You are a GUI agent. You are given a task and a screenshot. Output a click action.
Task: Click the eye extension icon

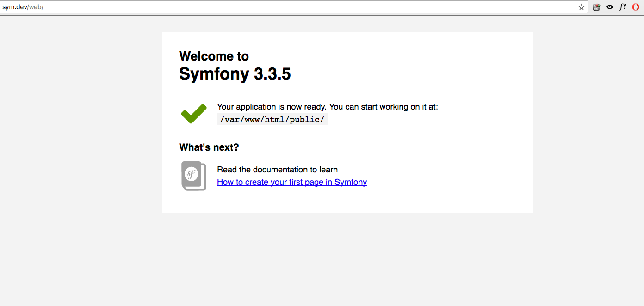pyautogui.click(x=610, y=7)
